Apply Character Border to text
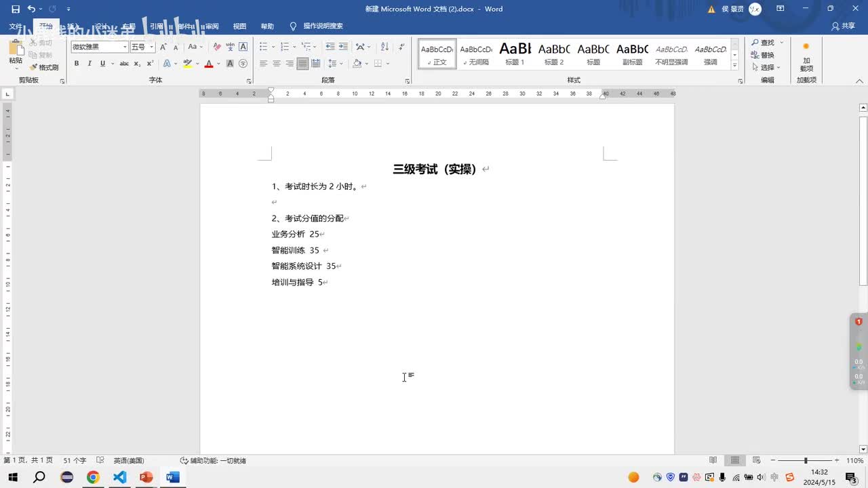Viewport: 868px width, 488px height. 243,47
